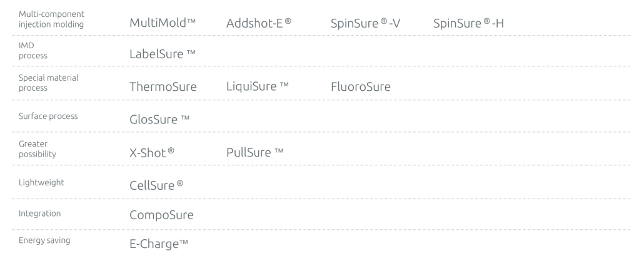Click the IMD process category label
Screen dimensions: 644x263
point(33,51)
